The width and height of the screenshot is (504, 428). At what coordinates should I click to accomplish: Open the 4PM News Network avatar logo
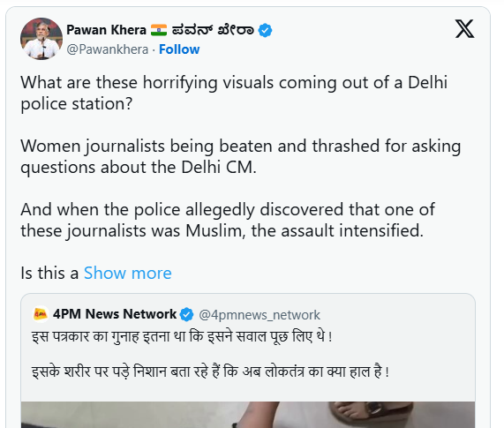pyautogui.click(x=41, y=314)
